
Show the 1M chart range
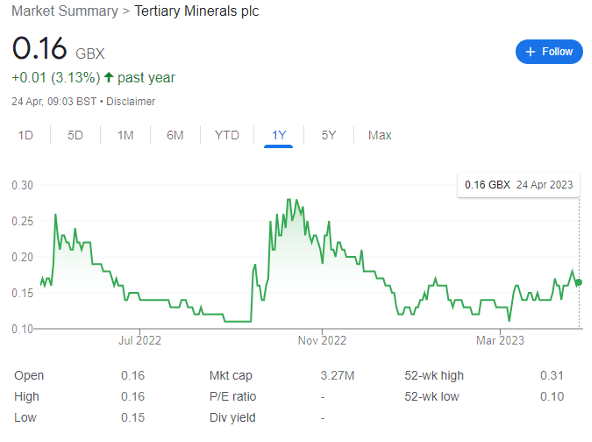125,135
